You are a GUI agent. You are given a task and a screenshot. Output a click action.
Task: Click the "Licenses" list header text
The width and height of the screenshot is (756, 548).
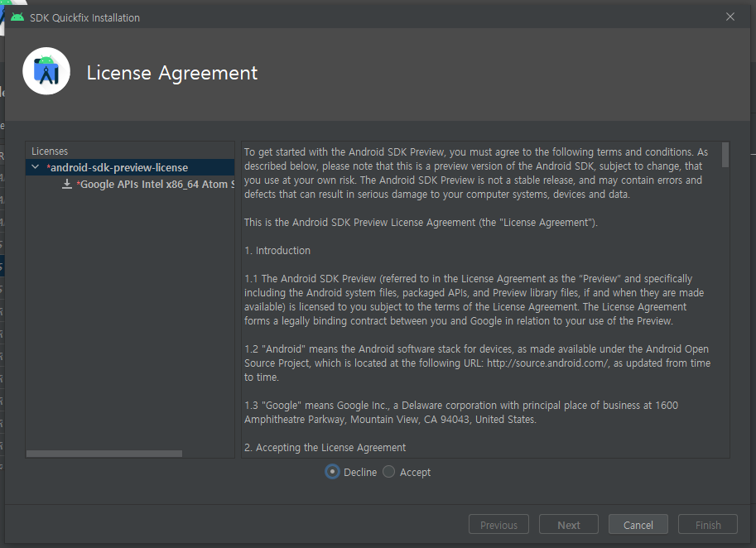click(x=50, y=151)
